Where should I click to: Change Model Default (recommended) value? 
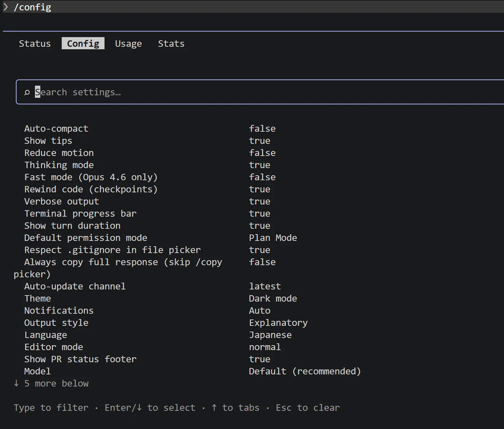coord(305,371)
